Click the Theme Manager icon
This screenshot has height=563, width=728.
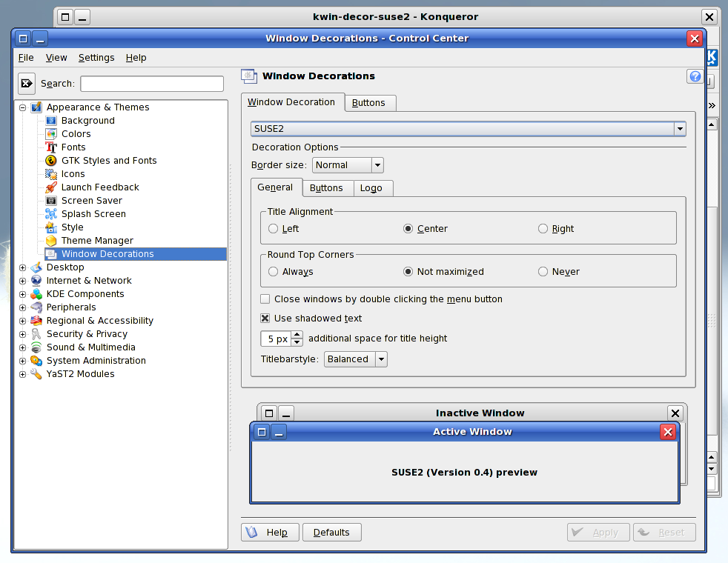click(51, 241)
